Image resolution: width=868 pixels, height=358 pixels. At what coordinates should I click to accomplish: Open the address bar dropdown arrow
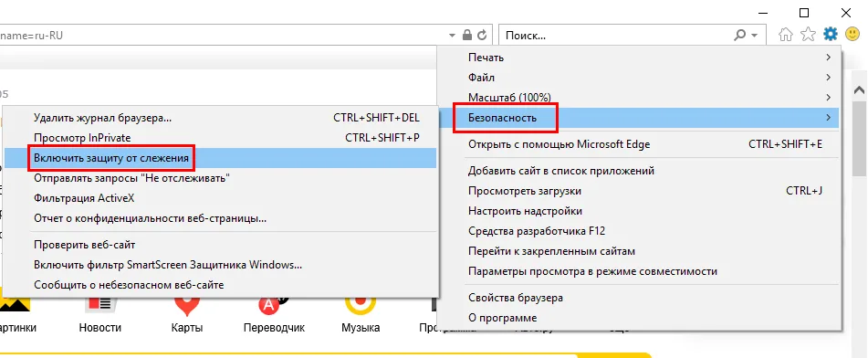tap(453, 36)
